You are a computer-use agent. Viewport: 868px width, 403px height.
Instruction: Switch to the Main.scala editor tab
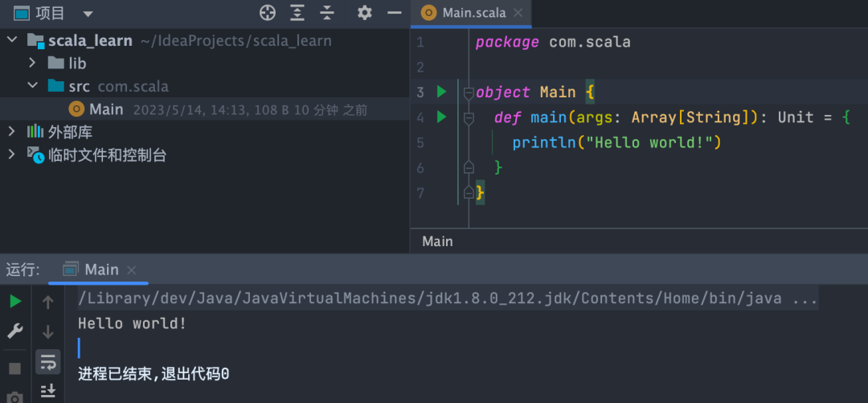tap(472, 14)
